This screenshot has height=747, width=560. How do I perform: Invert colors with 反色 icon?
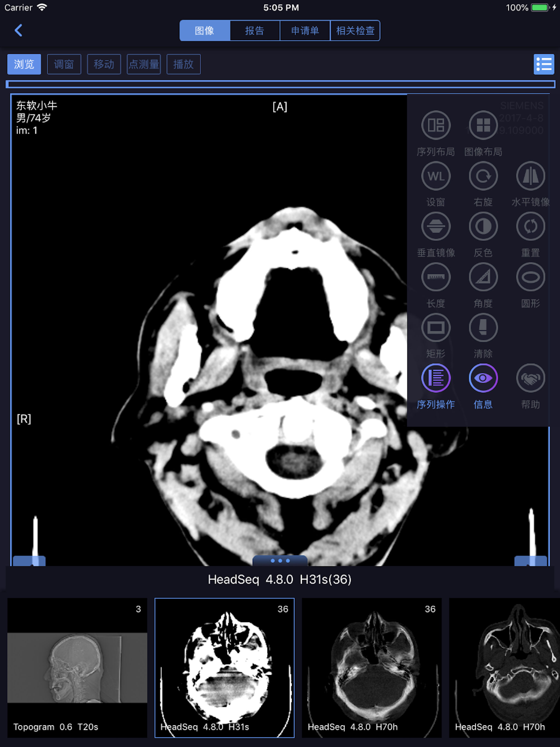(483, 226)
